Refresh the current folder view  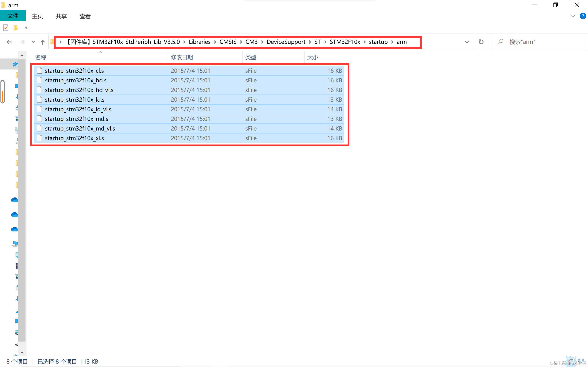(481, 42)
